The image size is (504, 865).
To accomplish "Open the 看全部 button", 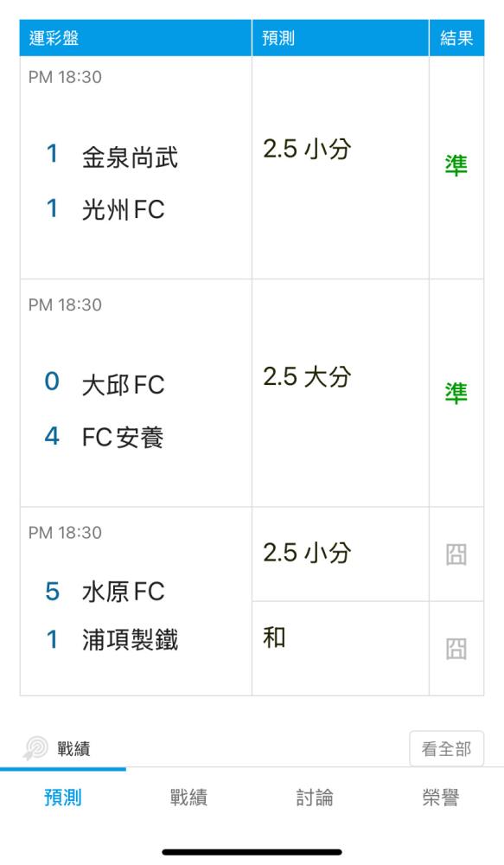I will click(x=447, y=748).
